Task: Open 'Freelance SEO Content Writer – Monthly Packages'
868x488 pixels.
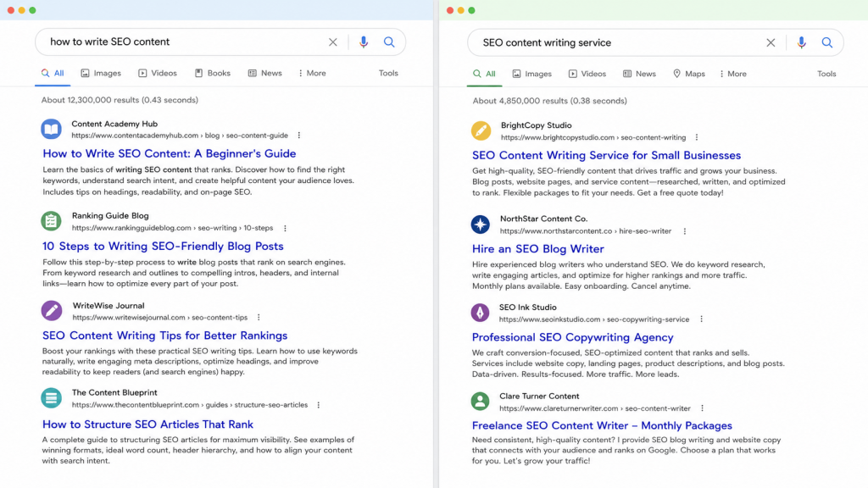Action: [602, 425]
